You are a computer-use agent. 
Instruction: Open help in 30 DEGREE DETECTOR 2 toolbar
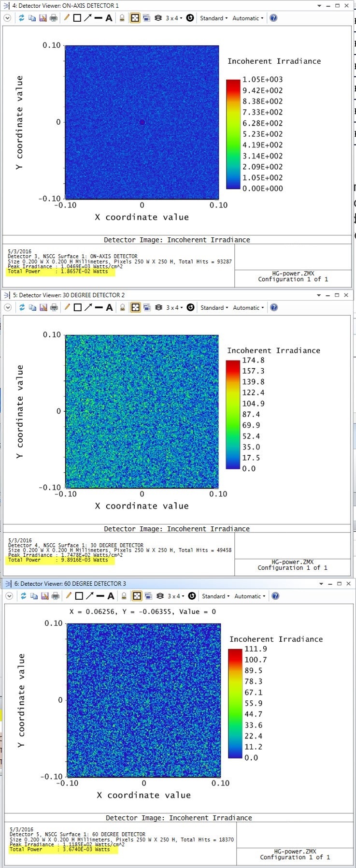[274, 307]
